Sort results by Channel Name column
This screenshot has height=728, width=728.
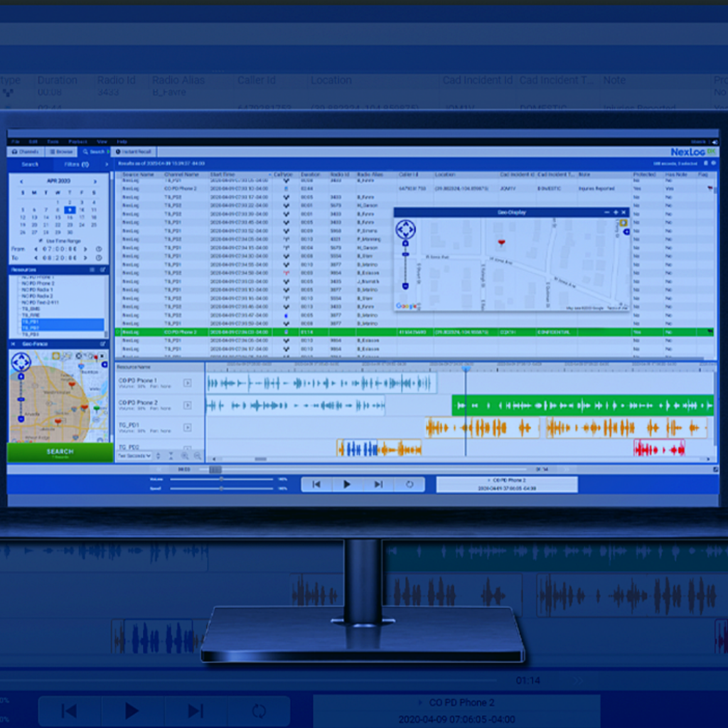pyautogui.click(x=181, y=175)
